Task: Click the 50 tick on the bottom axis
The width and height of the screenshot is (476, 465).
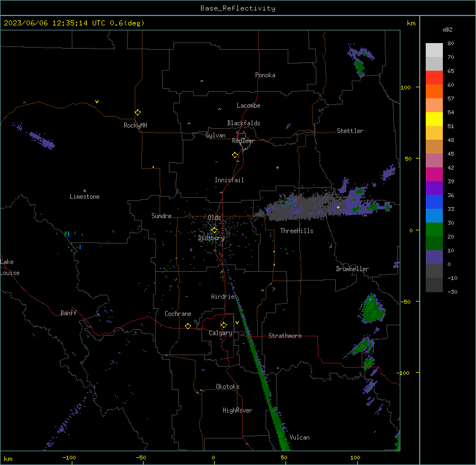Action: coord(283,457)
